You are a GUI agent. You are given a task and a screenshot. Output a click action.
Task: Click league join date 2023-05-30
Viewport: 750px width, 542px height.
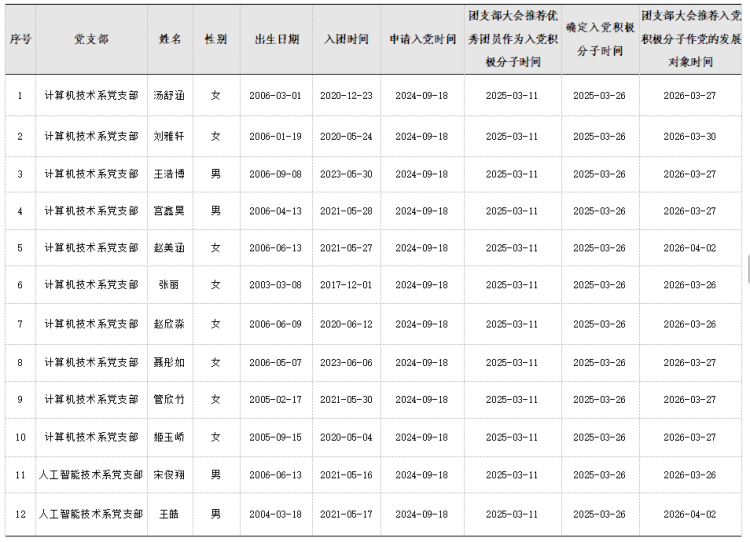tap(346, 174)
